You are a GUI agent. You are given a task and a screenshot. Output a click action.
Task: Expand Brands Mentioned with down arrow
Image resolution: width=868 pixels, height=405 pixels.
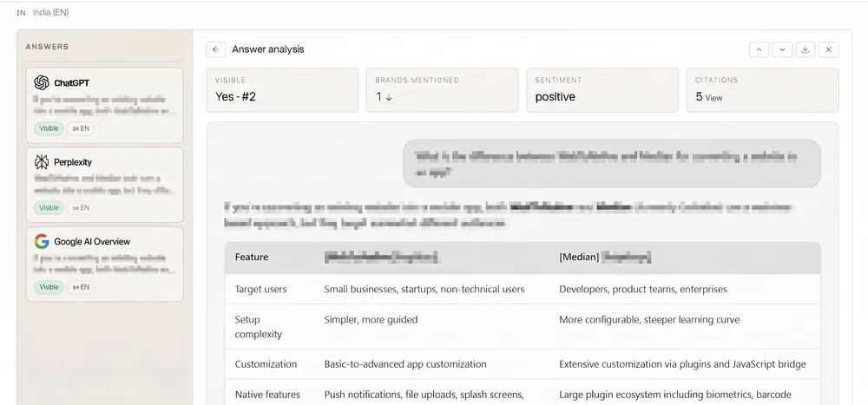point(389,97)
